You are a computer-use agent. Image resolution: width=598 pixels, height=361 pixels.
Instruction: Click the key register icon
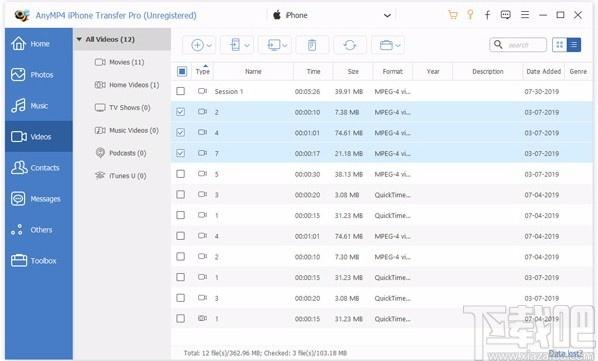point(470,15)
